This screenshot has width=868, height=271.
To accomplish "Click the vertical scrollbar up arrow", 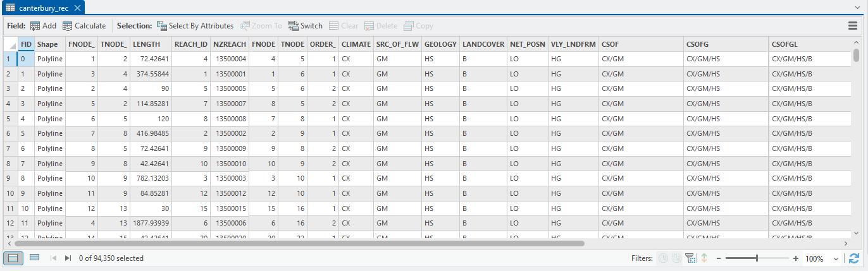I will click(x=857, y=43).
